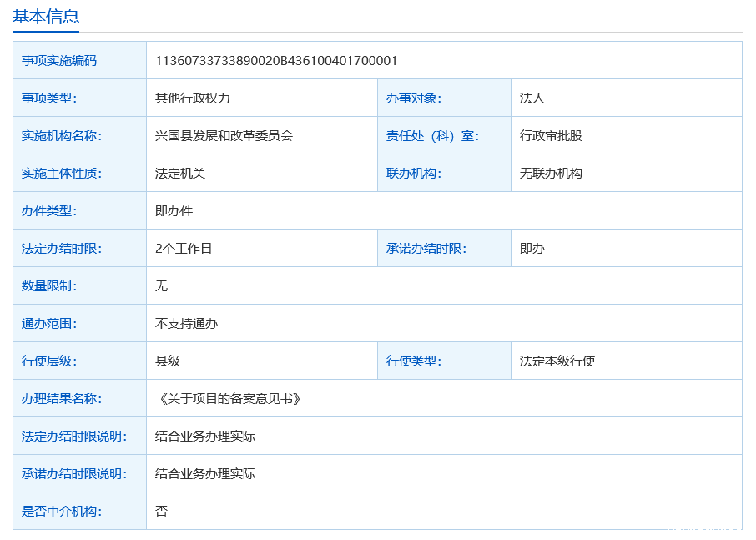Click the 法定本级行使 value
Viewport: 756px width, 540px height.
coord(557,361)
